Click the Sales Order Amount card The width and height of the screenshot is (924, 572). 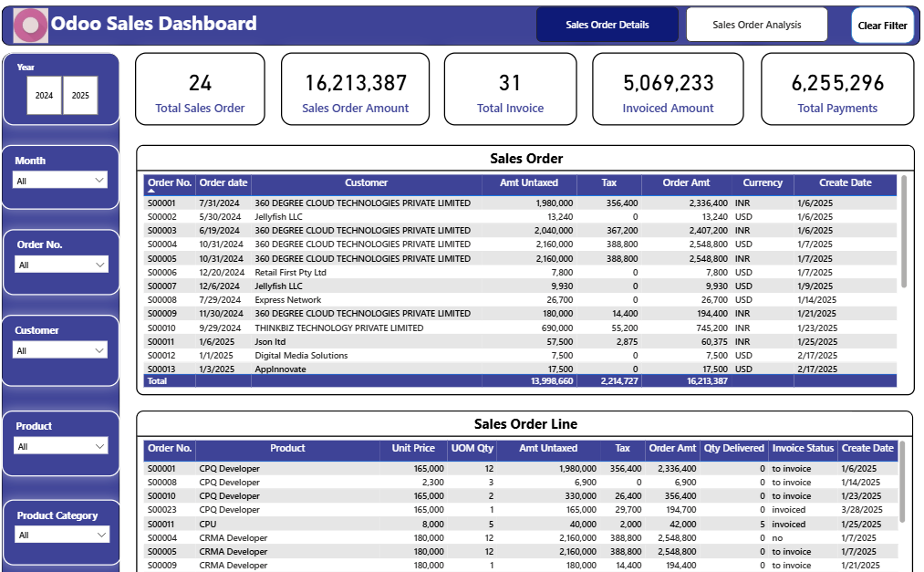356,89
